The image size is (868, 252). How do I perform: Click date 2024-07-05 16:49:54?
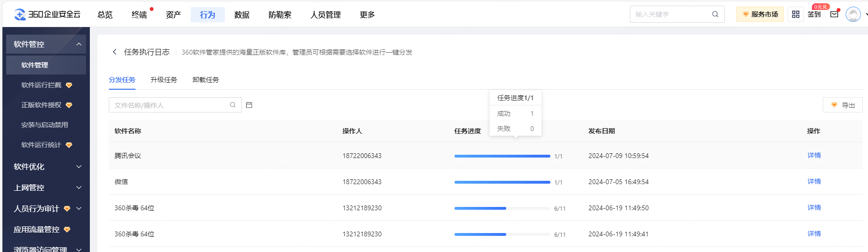[618, 182]
